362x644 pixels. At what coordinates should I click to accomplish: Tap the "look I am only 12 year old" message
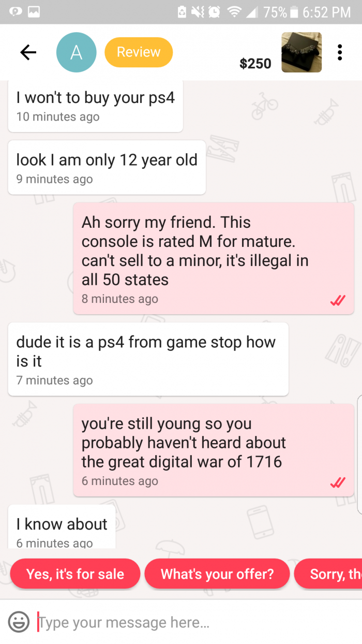[107, 167]
